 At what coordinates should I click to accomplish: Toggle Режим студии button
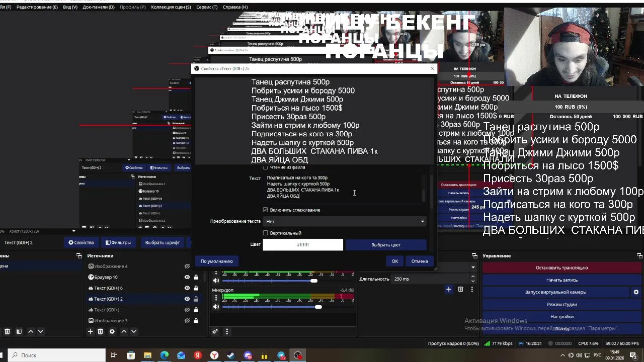tap(561, 304)
